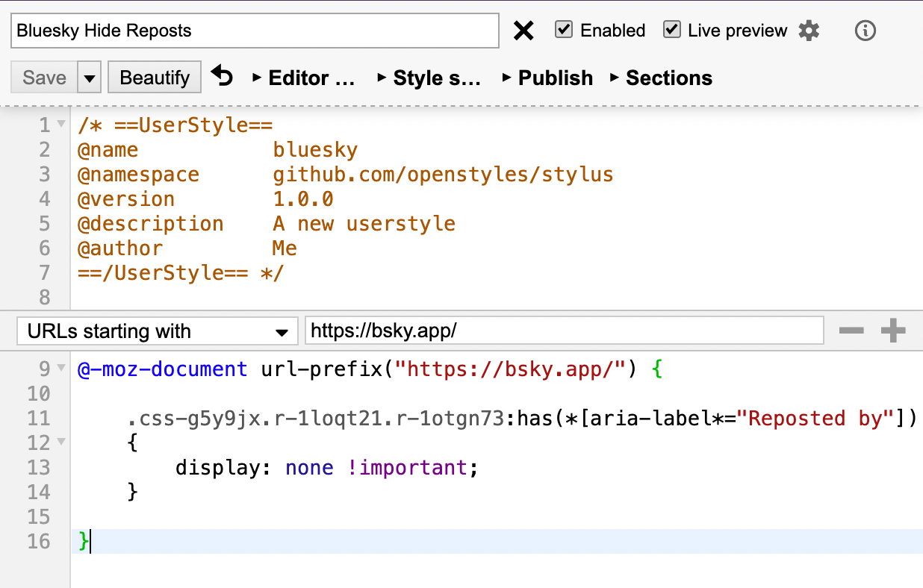Fold the comment block at line 1
The width and height of the screenshot is (923, 588).
[x=61, y=125]
